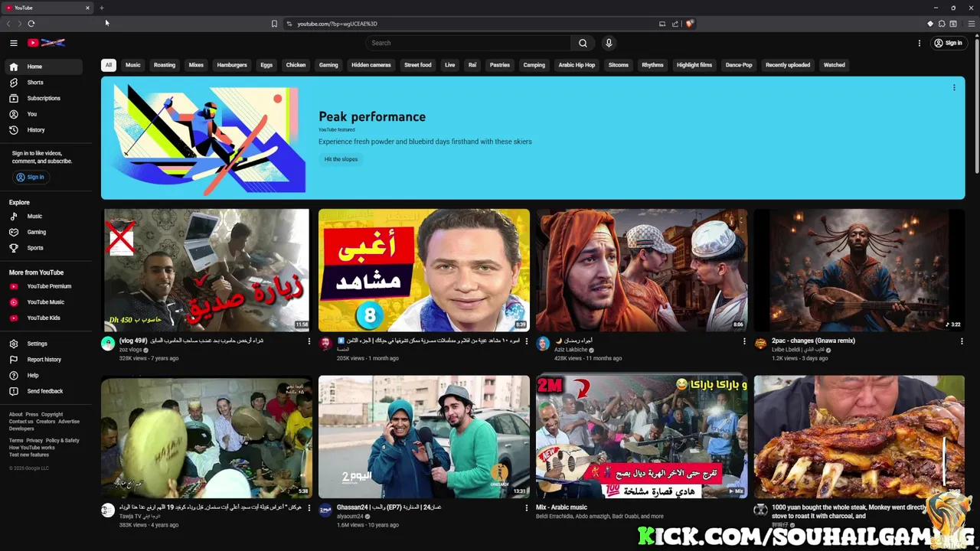Click the Sign in button at top right
The image size is (980, 551).
(948, 43)
